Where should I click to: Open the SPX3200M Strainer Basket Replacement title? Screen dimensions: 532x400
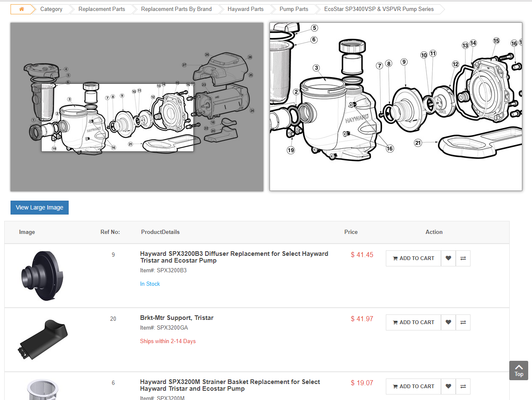point(230,385)
